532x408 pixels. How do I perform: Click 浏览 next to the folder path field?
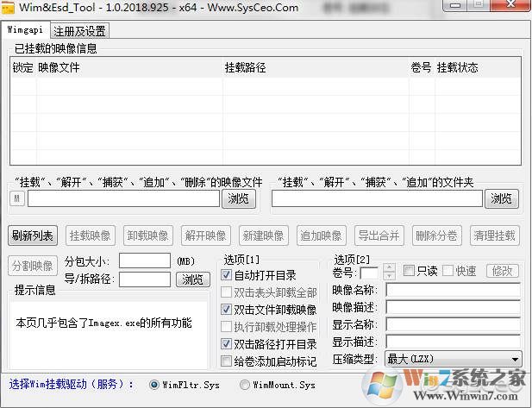(x=503, y=199)
